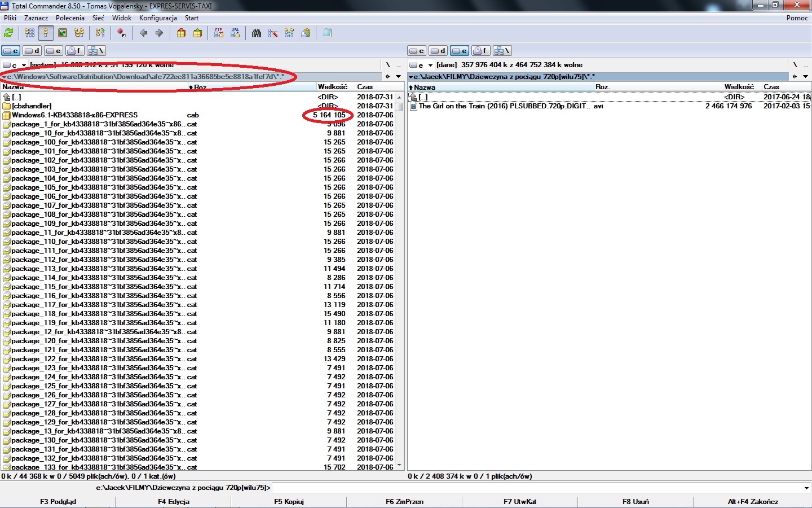Screen dimensions: 812x508
Task: Go to root directory in left panel
Action: point(388,65)
